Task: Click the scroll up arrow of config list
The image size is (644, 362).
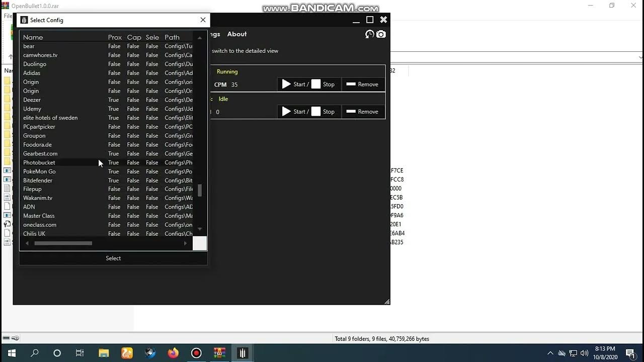Action: [200, 38]
